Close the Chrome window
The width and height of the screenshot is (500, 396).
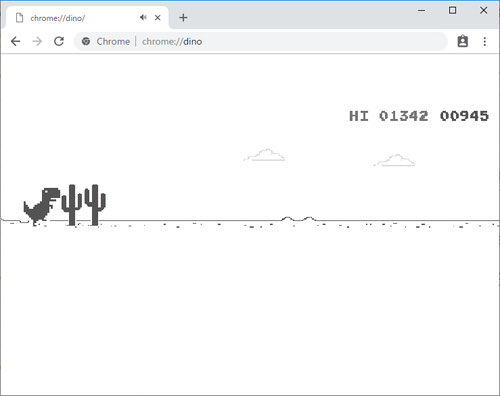(x=484, y=10)
